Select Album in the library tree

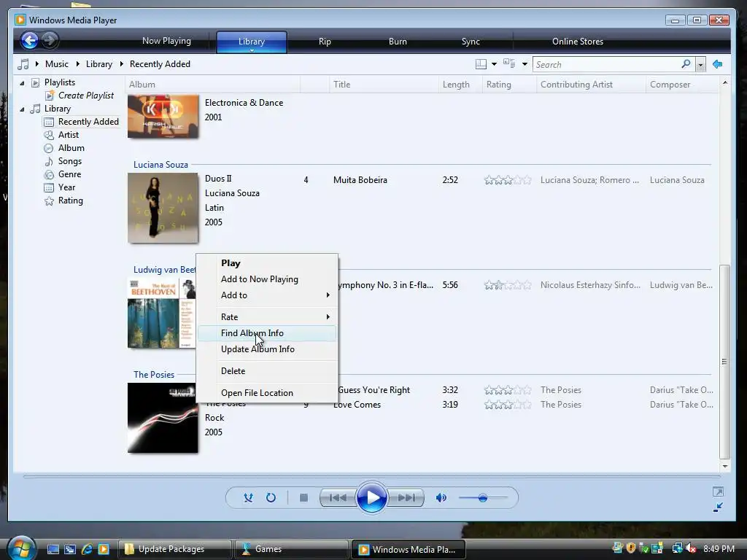tap(71, 148)
